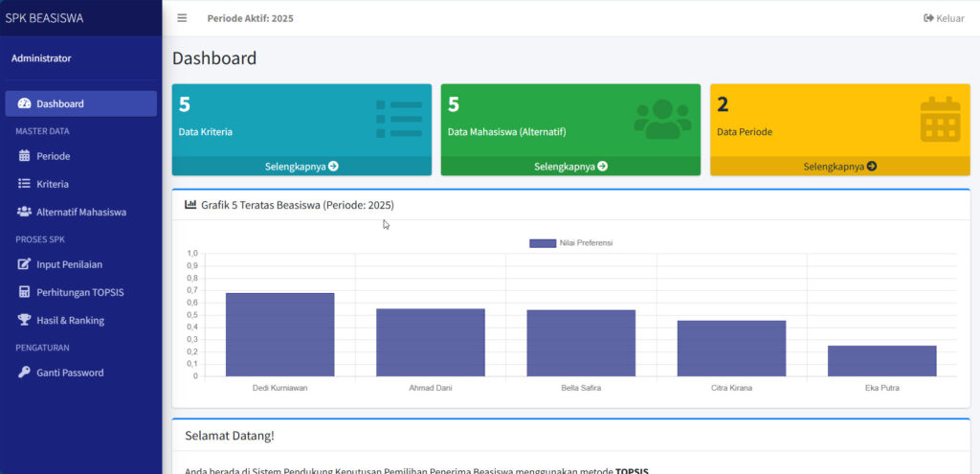980x474 pixels.
Task: Click the calculator icon for Perhitungan TOPSIS
Action: 25,292
